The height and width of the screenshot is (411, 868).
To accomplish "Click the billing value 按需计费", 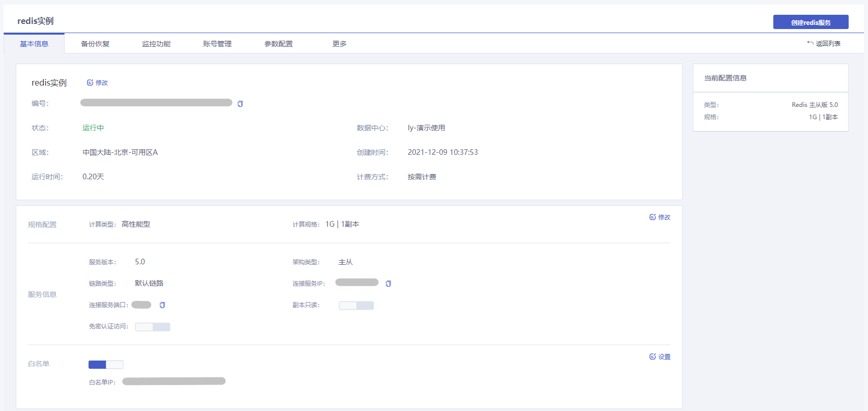I will pos(422,177).
